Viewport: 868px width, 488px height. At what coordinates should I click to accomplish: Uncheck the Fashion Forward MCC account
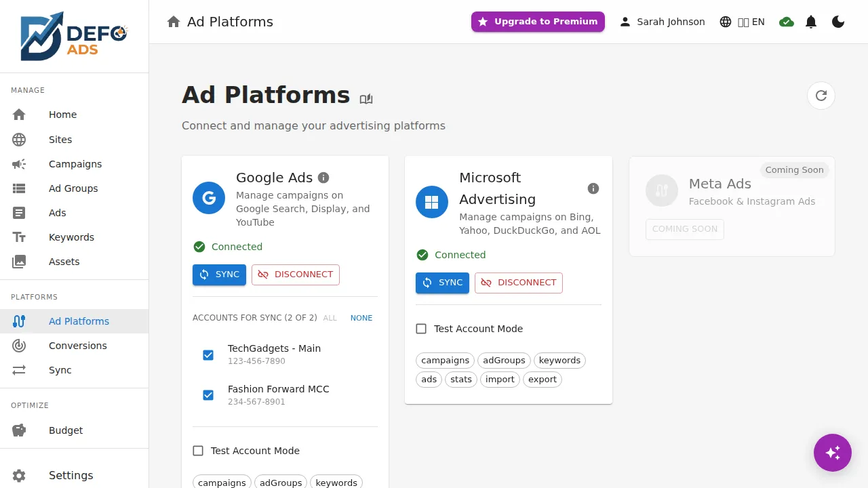(208, 395)
